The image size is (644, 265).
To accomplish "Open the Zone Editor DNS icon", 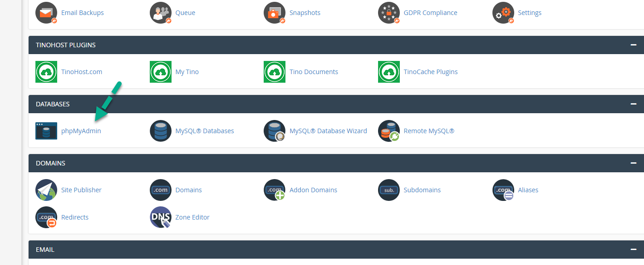I will click(x=161, y=217).
